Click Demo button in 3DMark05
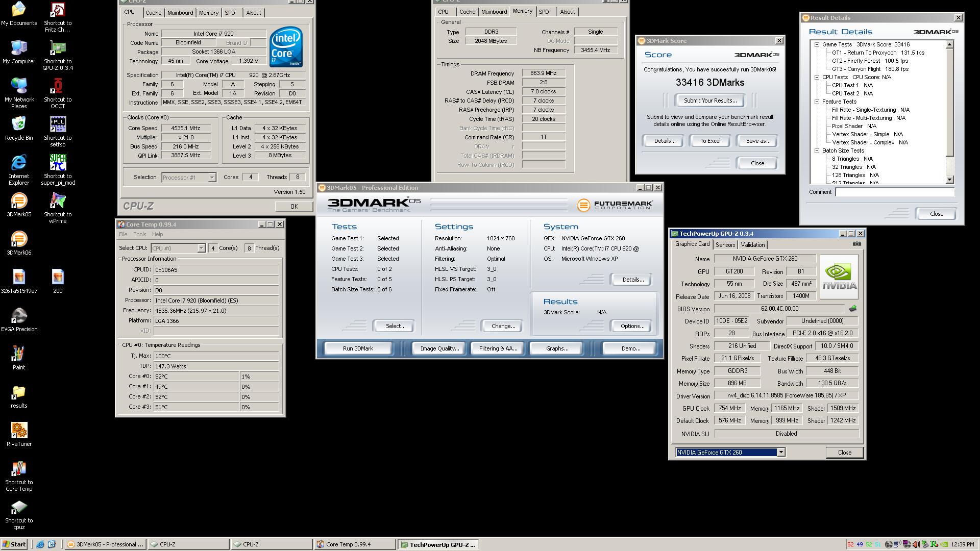 [630, 348]
